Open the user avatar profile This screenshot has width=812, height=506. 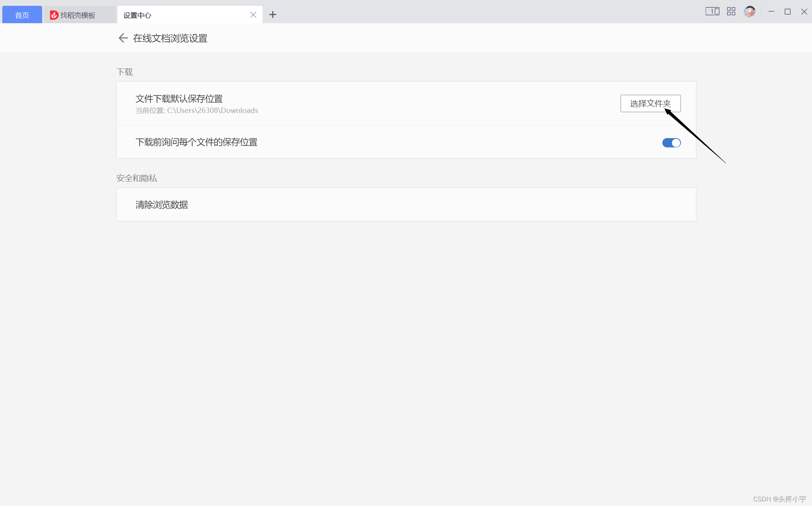click(749, 12)
